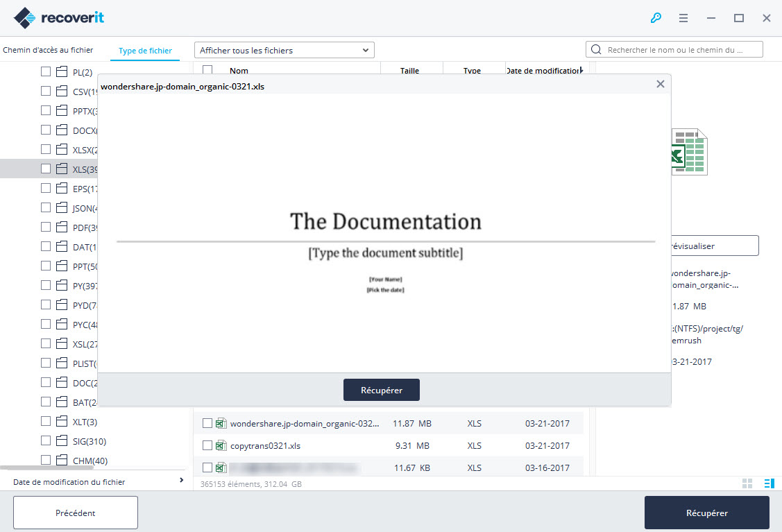This screenshot has width=782, height=532.
Task: Sort by the Type column header
Action: pyautogui.click(x=472, y=70)
